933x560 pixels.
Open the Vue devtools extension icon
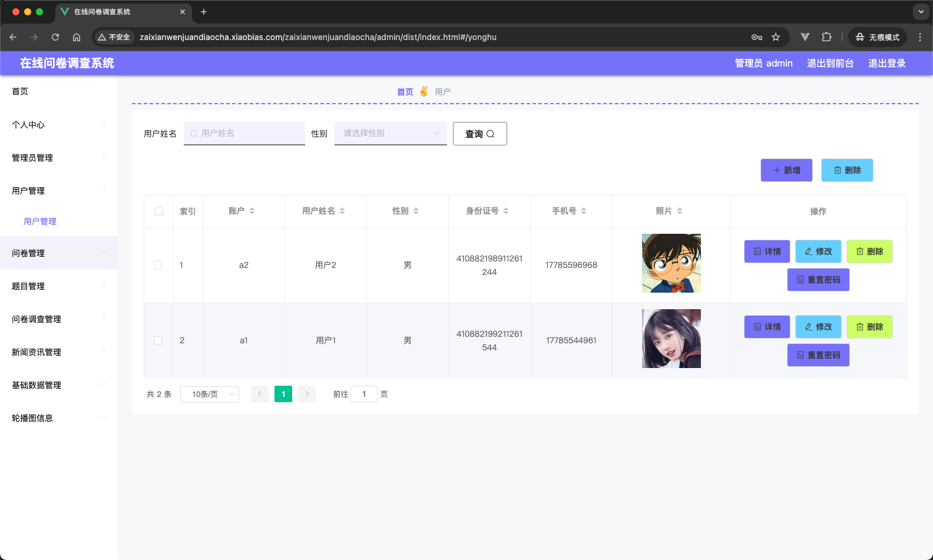point(805,37)
